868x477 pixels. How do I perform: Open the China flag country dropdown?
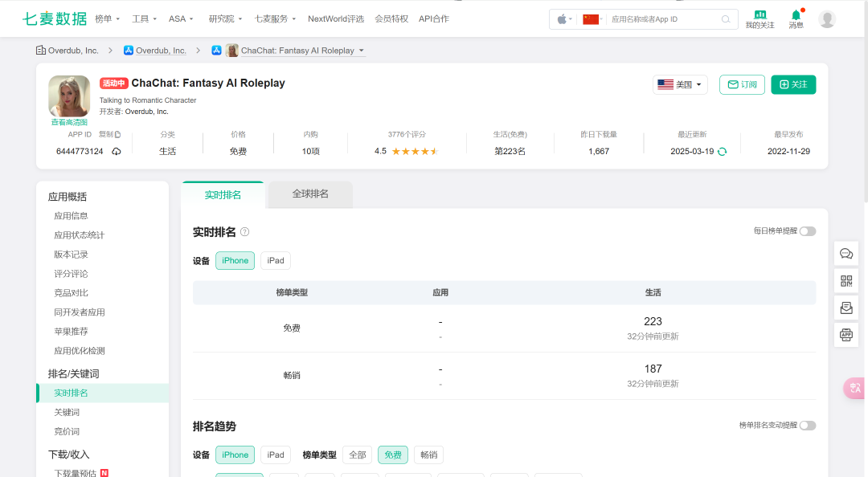pyautogui.click(x=592, y=19)
